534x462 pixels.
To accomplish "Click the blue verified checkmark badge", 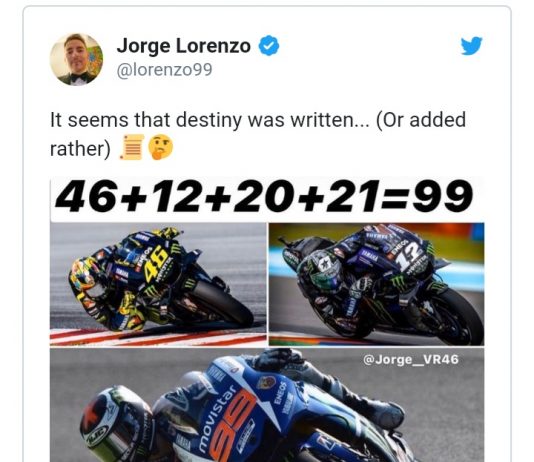I will [x=269, y=46].
